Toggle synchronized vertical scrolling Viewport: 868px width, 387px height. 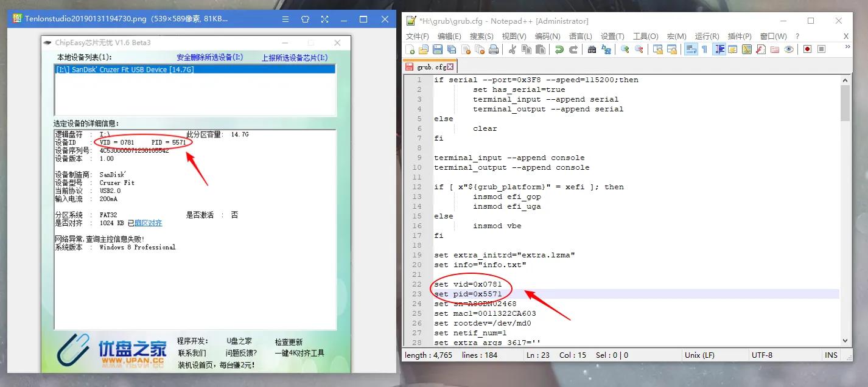[x=657, y=49]
